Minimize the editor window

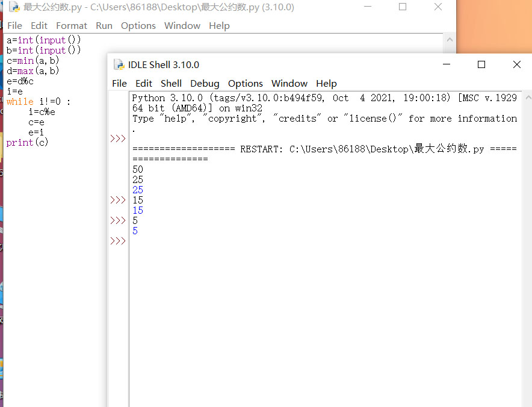[x=368, y=7]
